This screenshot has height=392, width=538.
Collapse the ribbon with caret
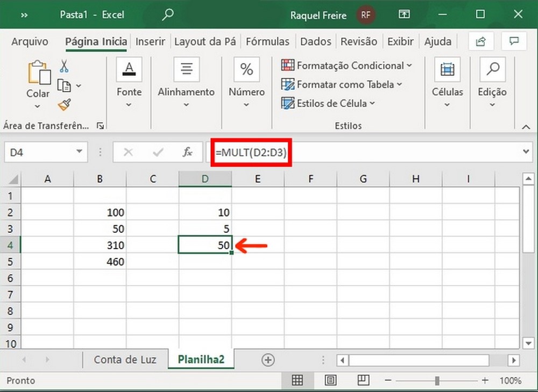[526, 127]
